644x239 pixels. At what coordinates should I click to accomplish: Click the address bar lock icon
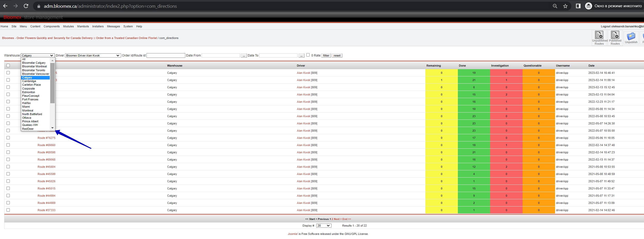tap(39, 6)
